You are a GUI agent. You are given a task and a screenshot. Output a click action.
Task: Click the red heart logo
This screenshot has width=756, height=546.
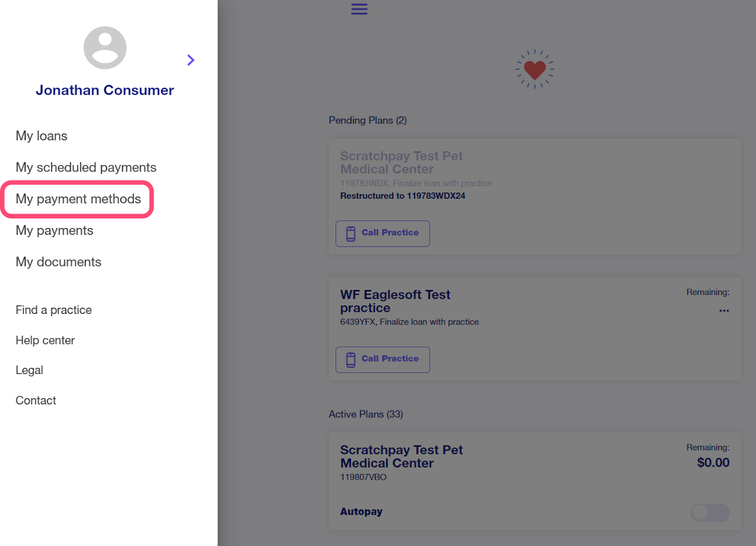[x=535, y=69]
